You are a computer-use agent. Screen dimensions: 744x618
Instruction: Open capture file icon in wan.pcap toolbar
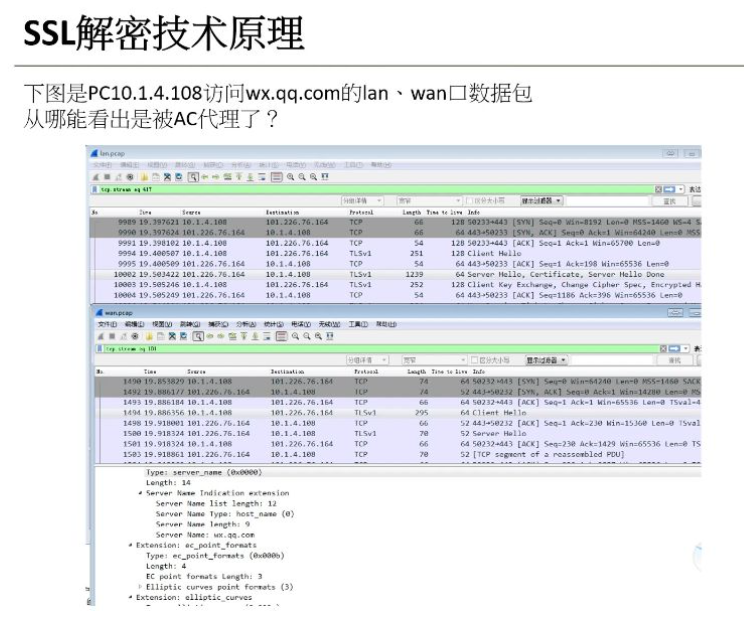pos(149,336)
